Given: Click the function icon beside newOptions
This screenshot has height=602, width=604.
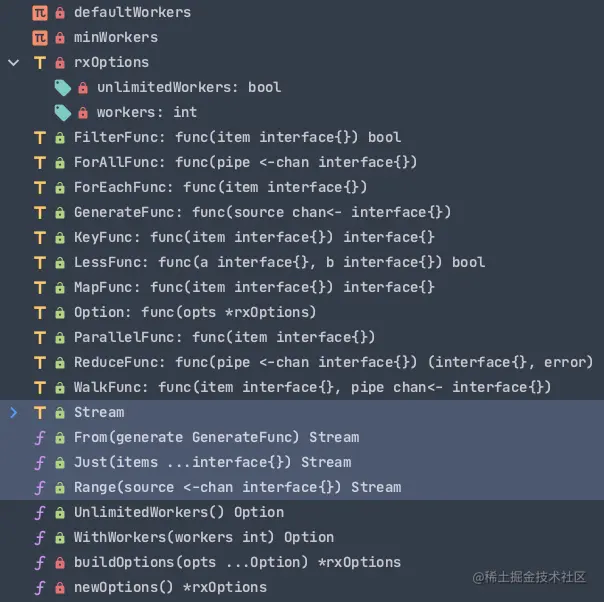Looking at the screenshot, I should 40,587.
